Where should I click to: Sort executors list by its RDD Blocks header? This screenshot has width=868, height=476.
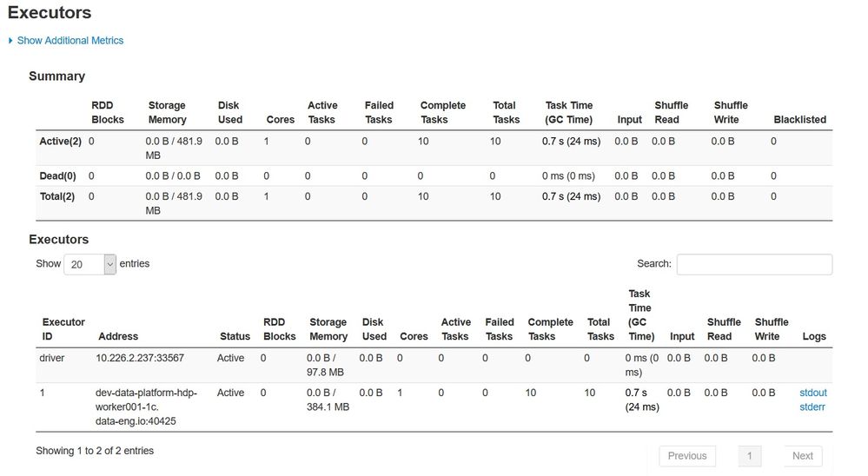pyautogui.click(x=279, y=329)
